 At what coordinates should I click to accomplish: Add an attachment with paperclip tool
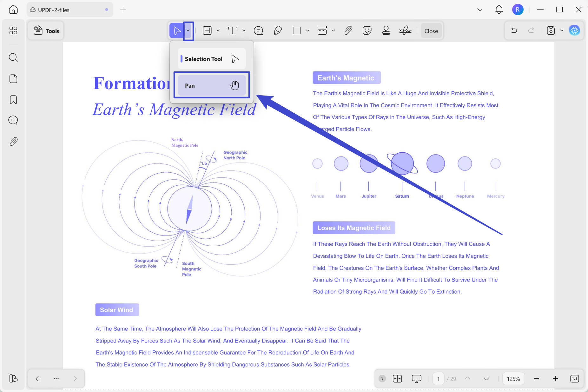coord(348,31)
